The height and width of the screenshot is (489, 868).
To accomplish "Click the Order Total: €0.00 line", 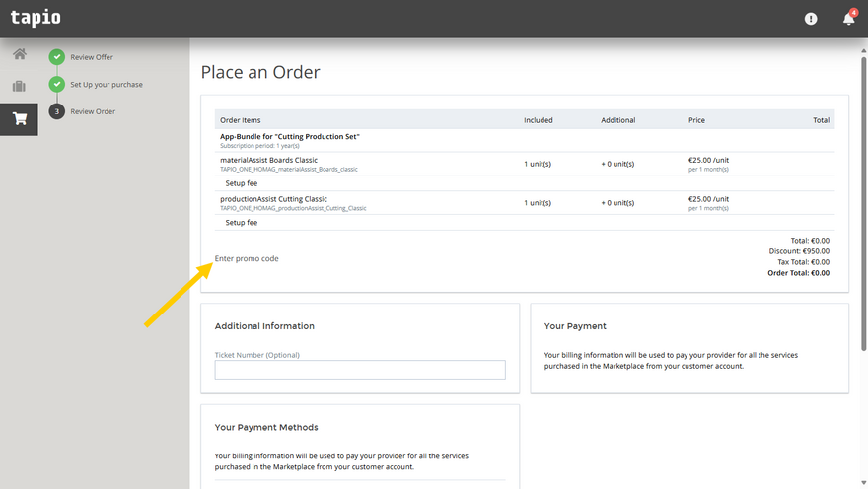I will click(798, 273).
